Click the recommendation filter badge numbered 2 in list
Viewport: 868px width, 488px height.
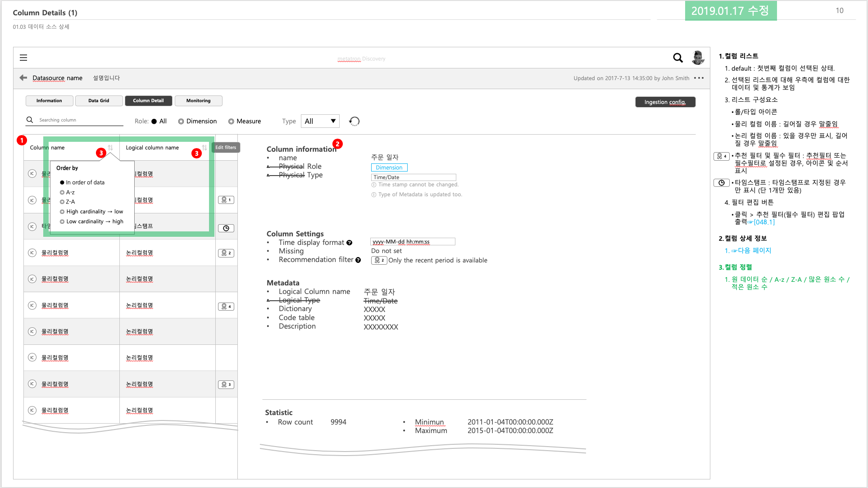click(226, 253)
